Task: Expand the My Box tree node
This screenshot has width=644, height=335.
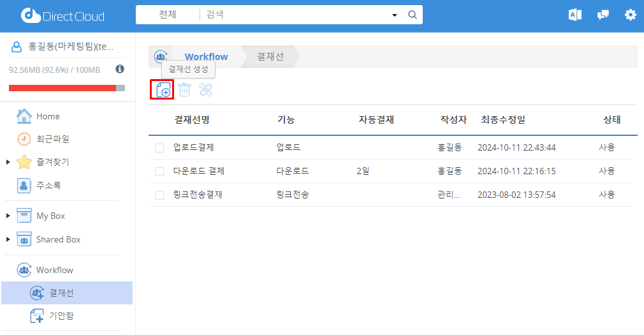Action: pos(8,216)
